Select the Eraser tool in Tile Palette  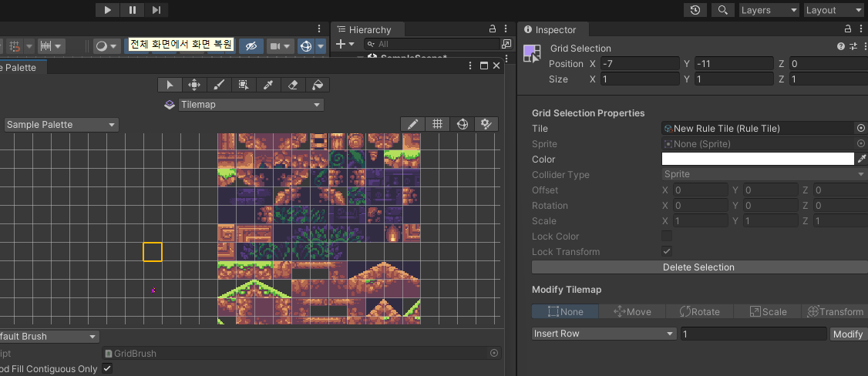tap(292, 85)
